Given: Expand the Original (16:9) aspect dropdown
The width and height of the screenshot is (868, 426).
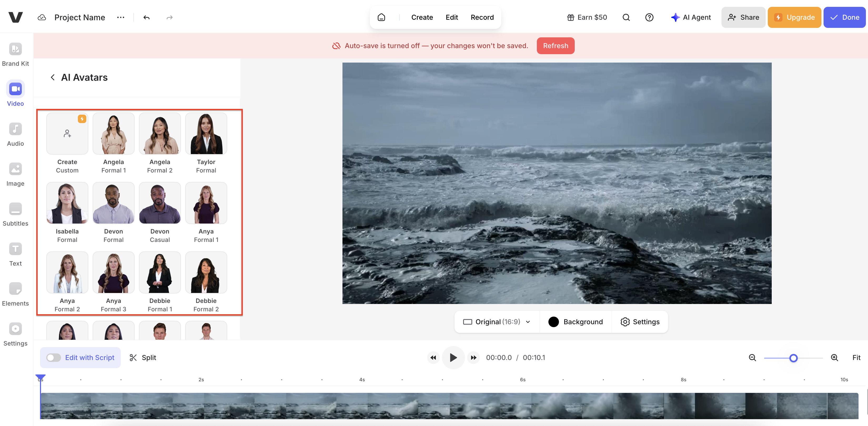Looking at the screenshot, I should pyautogui.click(x=497, y=322).
